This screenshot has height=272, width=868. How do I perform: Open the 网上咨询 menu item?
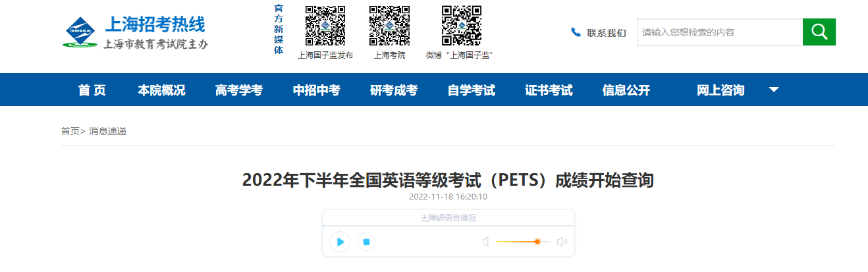click(720, 90)
